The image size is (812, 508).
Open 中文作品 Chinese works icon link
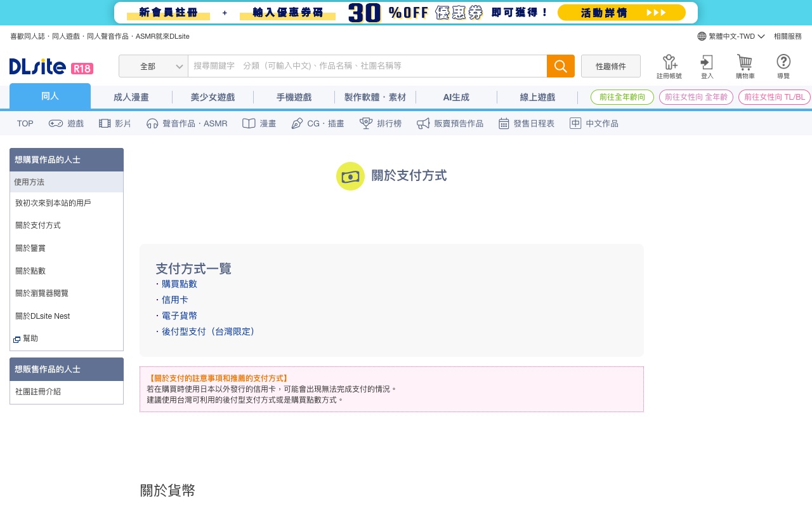[x=593, y=123]
